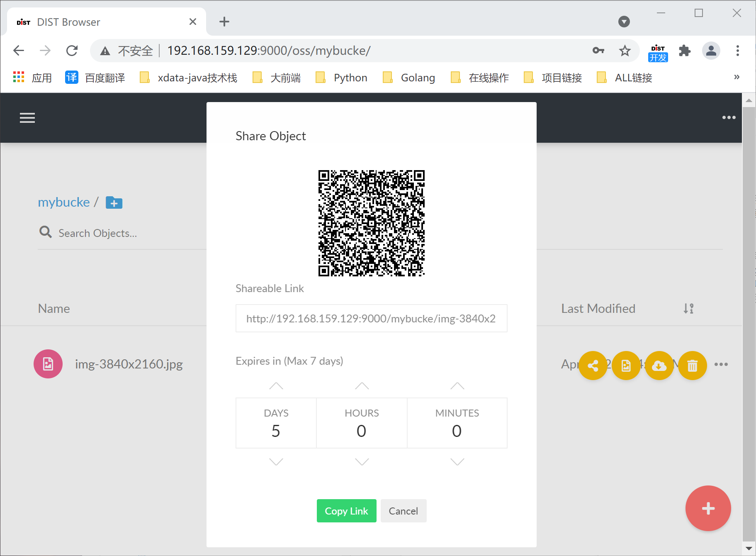
Task: Click the Cancel button
Action: [404, 511]
